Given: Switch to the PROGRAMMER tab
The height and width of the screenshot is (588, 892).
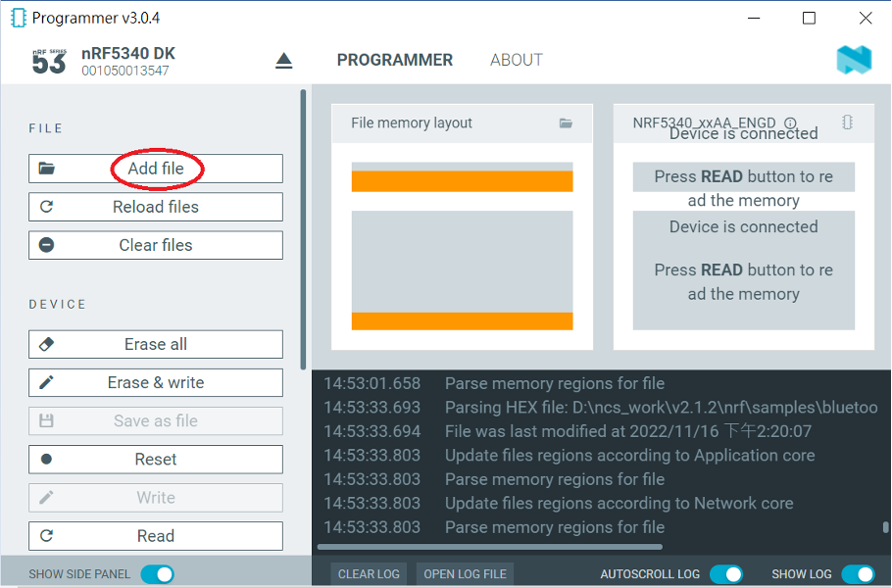Looking at the screenshot, I should (394, 61).
